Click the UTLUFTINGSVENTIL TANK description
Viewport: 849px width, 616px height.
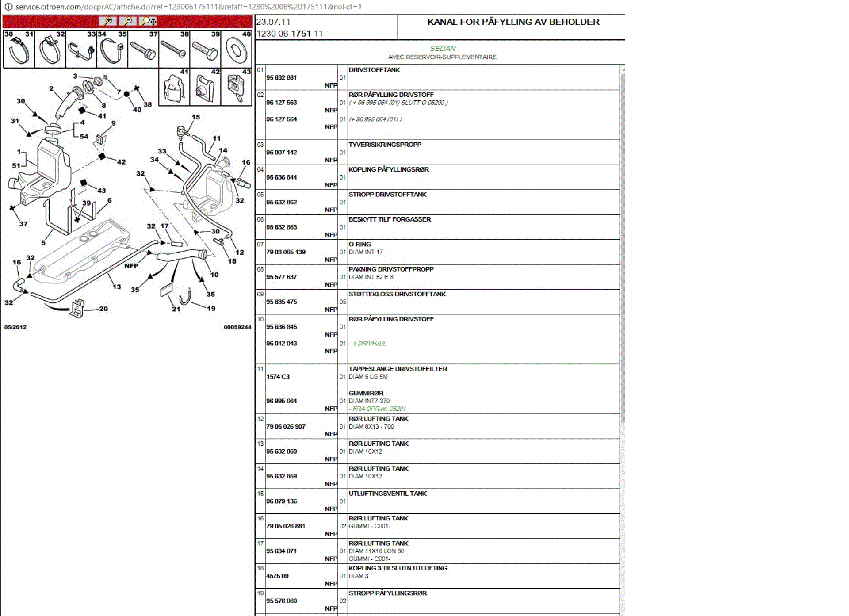tap(387, 494)
